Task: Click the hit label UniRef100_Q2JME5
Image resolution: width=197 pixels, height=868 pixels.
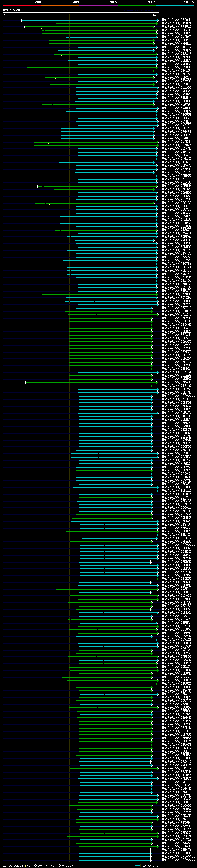Action: pos(177,311)
